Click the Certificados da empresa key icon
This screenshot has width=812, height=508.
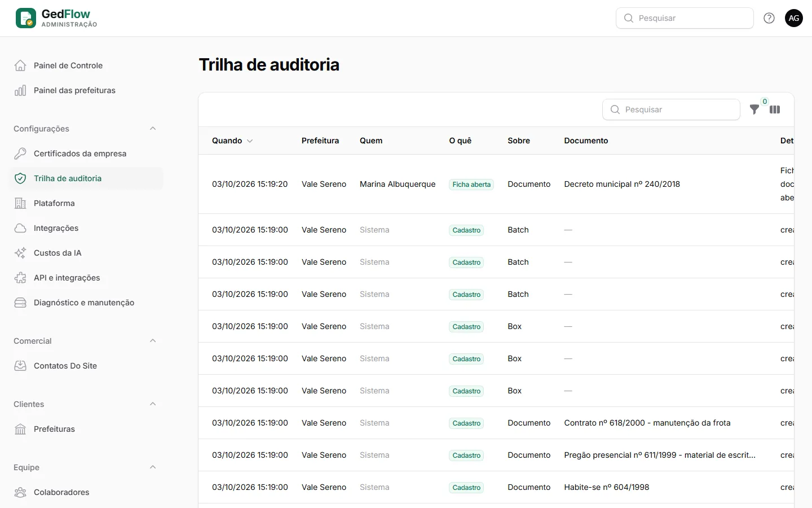(20, 154)
